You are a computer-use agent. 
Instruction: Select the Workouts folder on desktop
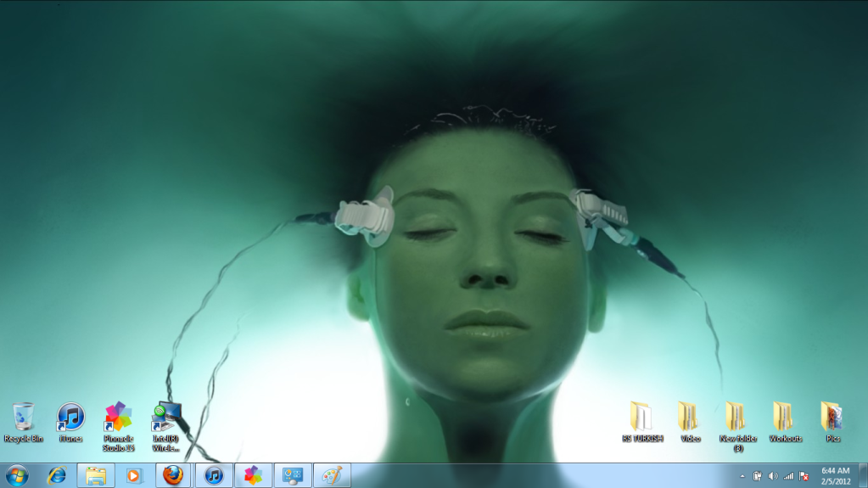click(784, 417)
